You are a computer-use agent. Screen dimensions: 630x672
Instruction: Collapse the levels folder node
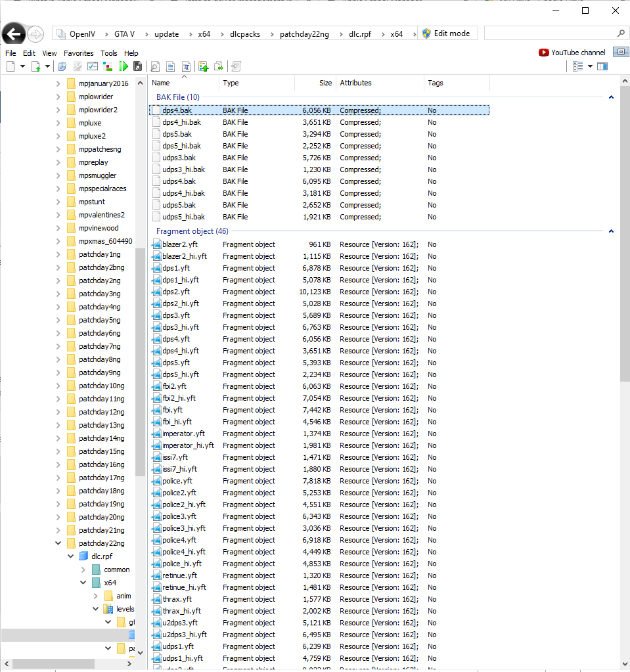click(95, 609)
